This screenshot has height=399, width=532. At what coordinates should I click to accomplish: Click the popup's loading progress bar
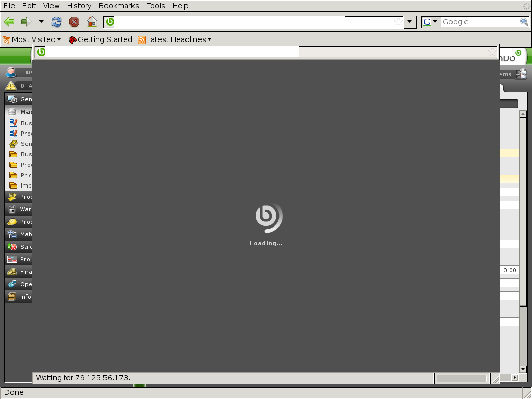pos(461,378)
